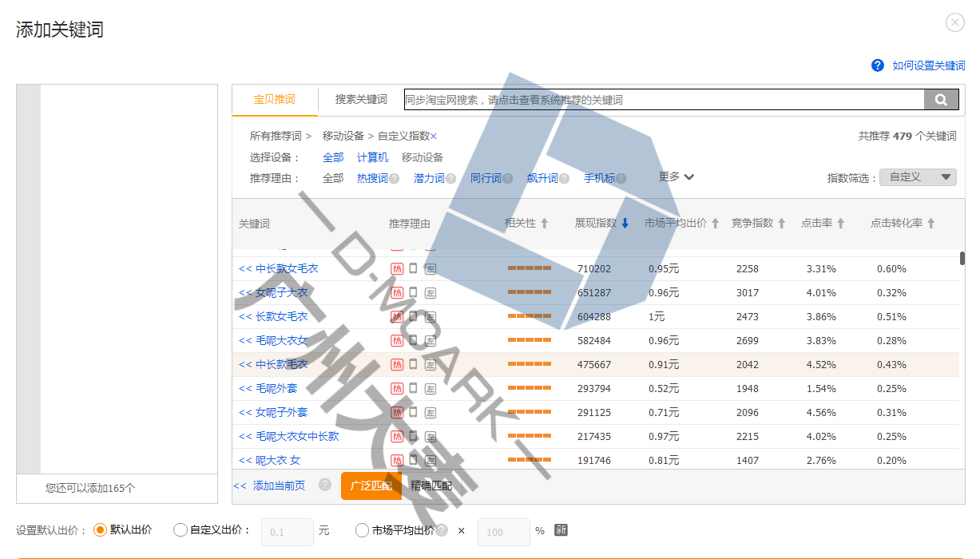Image resolution: width=980 pixels, height=559 pixels.
Task: Expand the 更多 reasons chevron
Action: point(689,177)
